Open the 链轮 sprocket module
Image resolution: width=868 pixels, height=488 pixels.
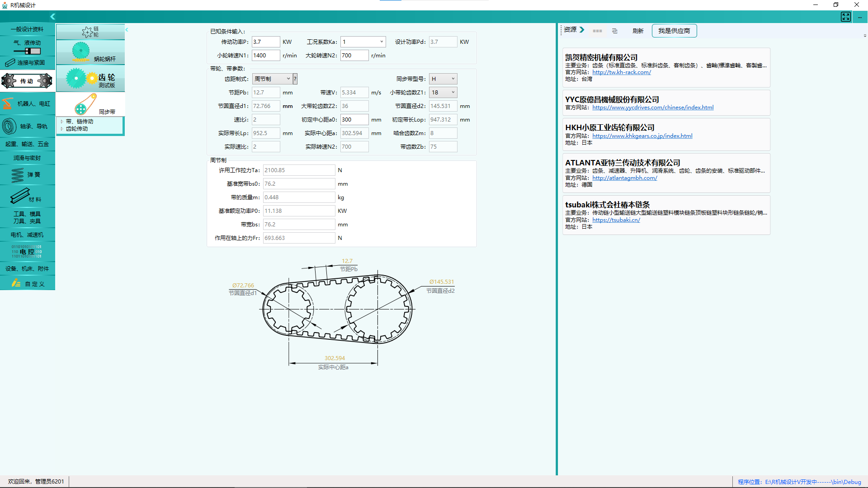point(90,32)
